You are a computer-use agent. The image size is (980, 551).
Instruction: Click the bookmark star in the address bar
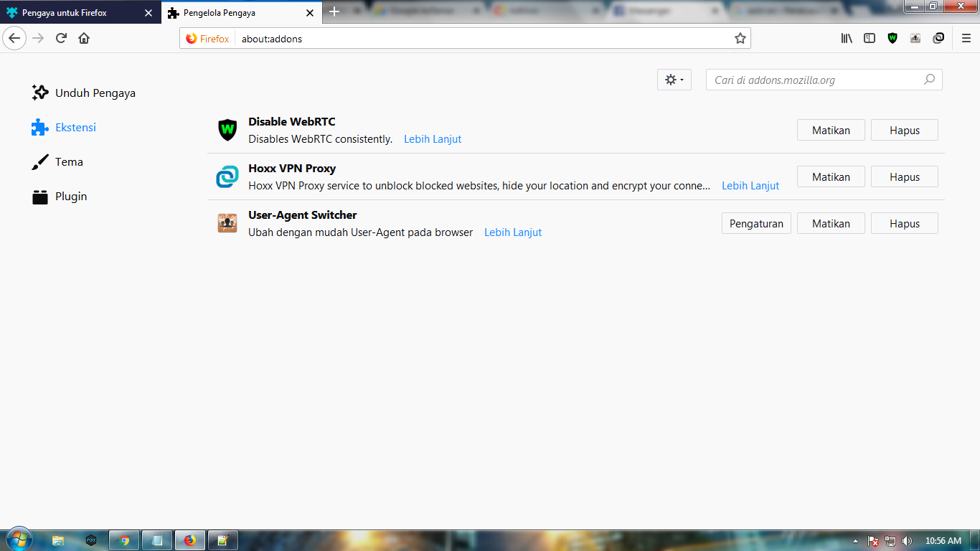740,38
